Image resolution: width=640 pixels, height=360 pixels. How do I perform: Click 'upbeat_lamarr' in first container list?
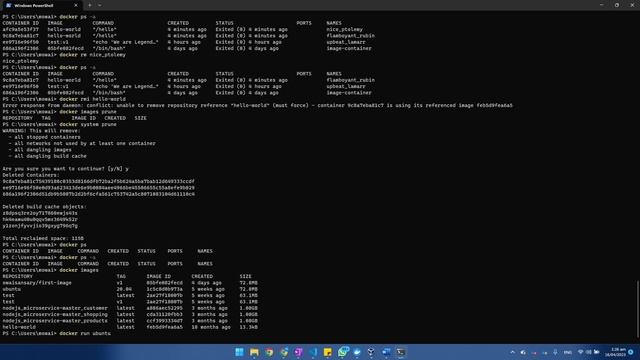(x=346, y=42)
